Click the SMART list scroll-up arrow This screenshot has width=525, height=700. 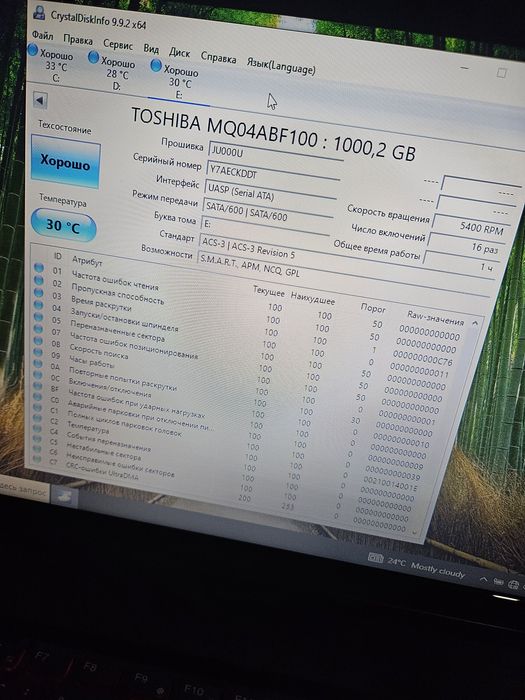(x=475, y=322)
